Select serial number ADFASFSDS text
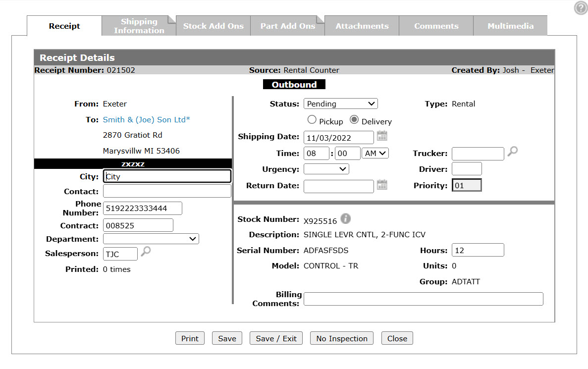 pyautogui.click(x=326, y=250)
